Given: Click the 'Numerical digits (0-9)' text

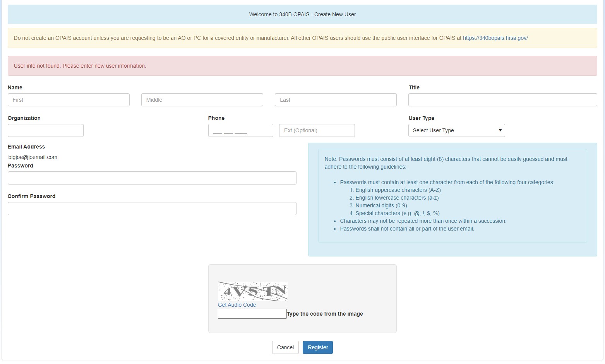Looking at the screenshot, I should click(381, 205).
